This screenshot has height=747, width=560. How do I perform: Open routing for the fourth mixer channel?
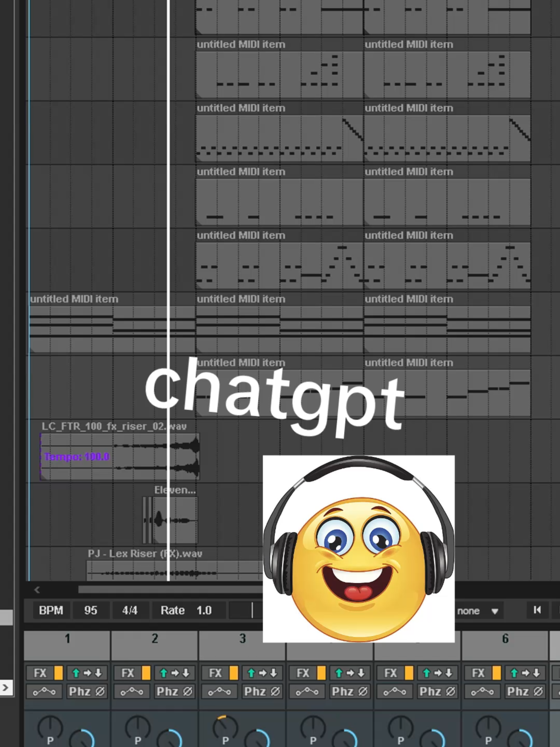(x=350, y=673)
